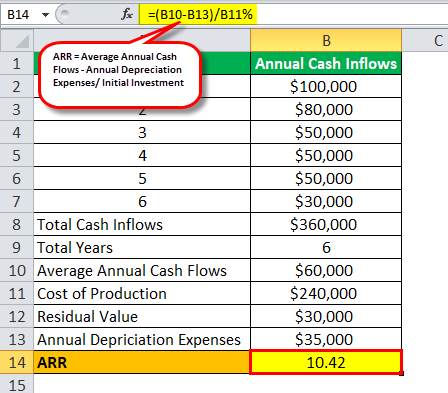
Task: Click the Average Annual Cash Flows label cell
Action: click(142, 271)
